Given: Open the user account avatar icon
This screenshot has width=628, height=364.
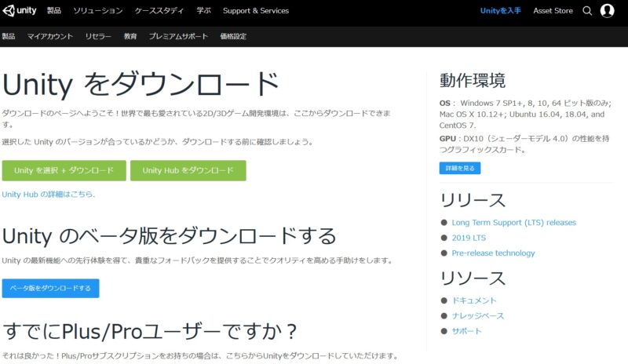Looking at the screenshot, I should coord(607,11).
